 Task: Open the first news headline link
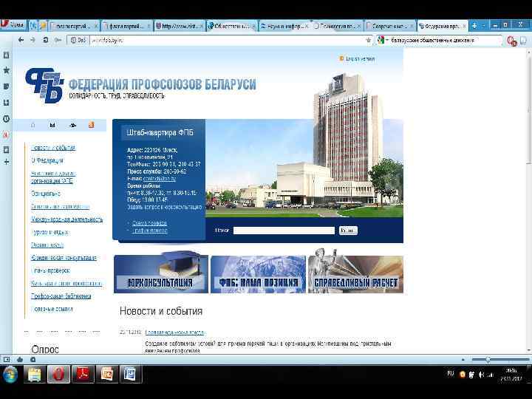[x=175, y=332]
